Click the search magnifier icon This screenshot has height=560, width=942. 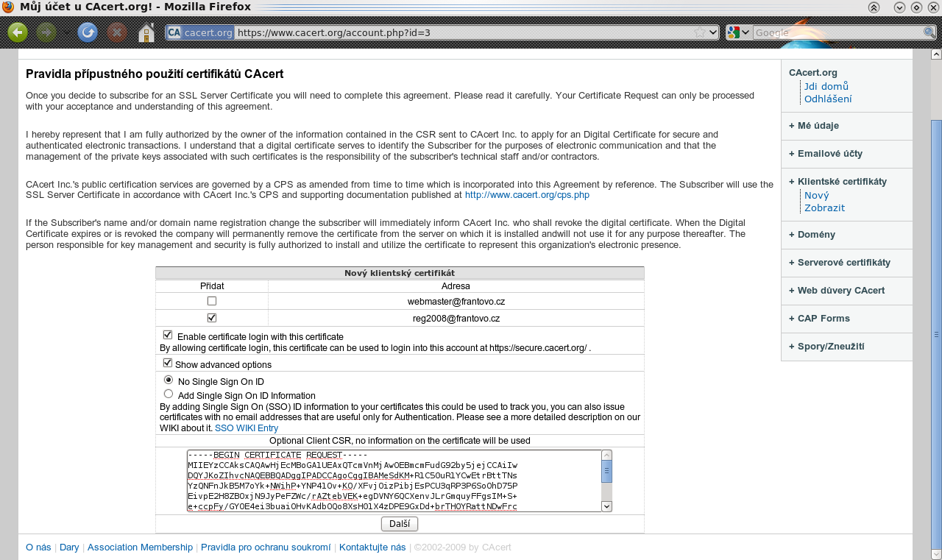[x=929, y=32]
